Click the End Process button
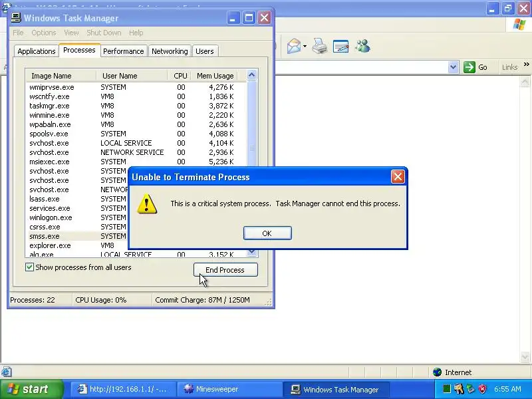532x399 pixels. 225,270
